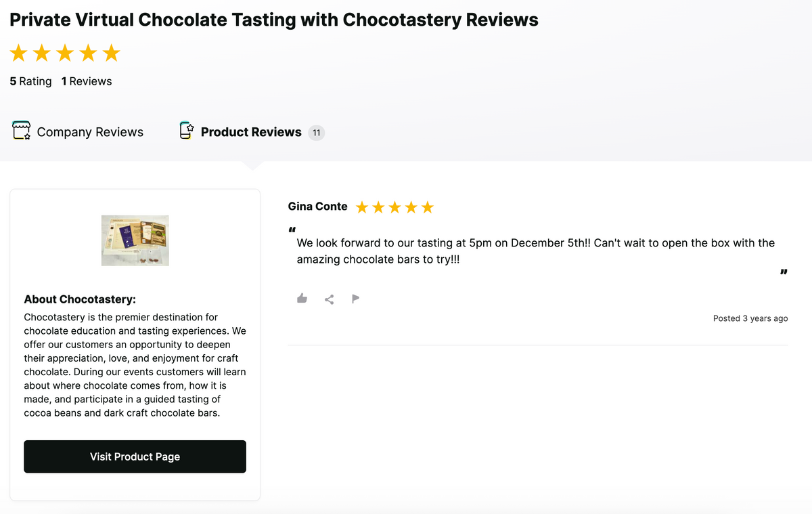Open the Company Reviews tab label
Image resolution: width=812 pixels, height=514 pixels.
pyautogui.click(x=90, y=132)
